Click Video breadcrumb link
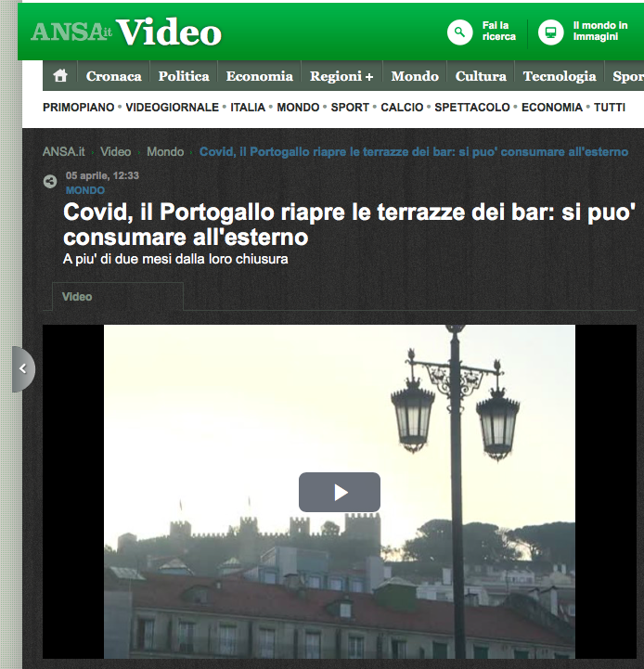 pos(116,152)
